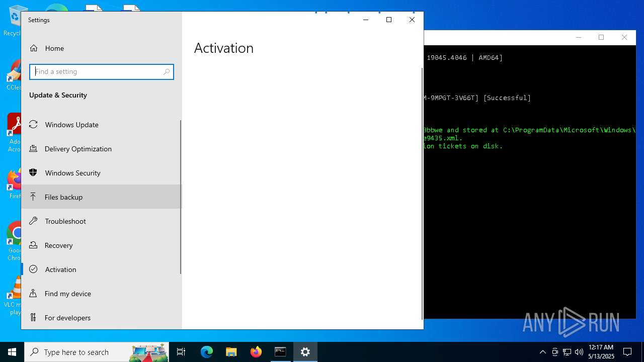
Task: Maximize the Settings window
Action: (x=389, y=20)
